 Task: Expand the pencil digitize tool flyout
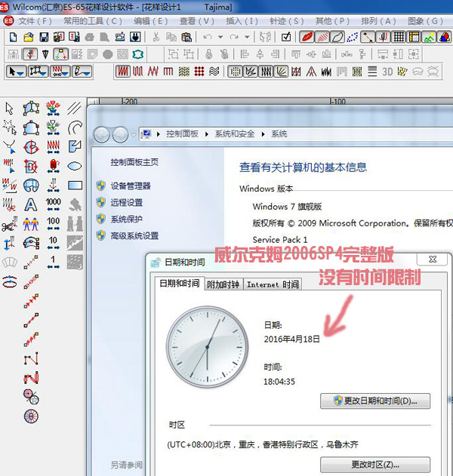(87, 73)
